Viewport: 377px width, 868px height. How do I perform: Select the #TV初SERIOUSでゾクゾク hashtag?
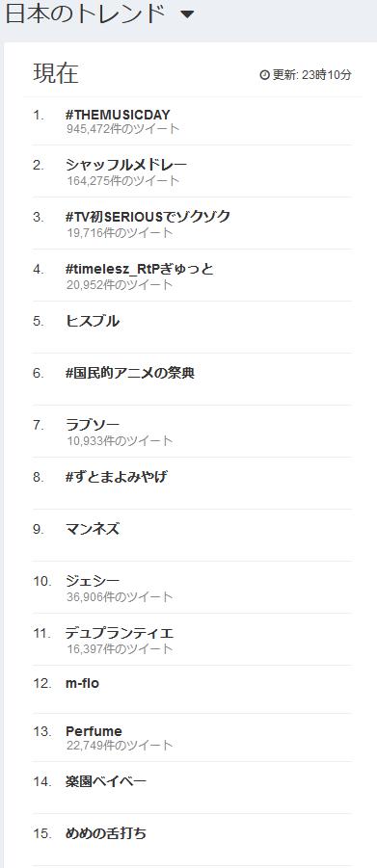148,217
